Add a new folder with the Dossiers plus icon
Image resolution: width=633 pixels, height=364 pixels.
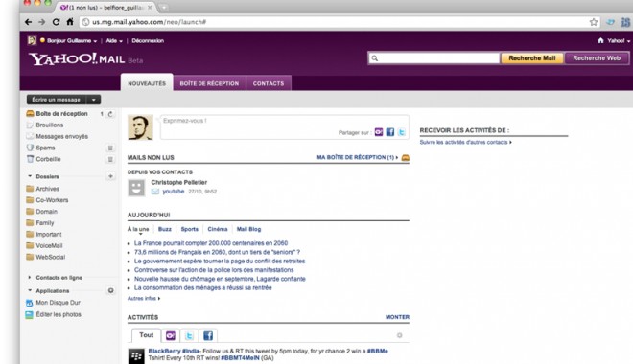pyautogui.click(x=110, y=176)
